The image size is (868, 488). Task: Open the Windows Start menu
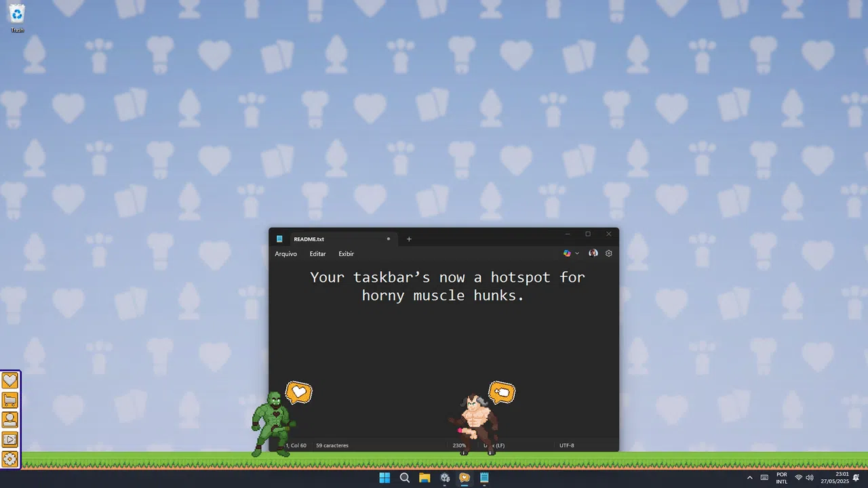(x=384, y=478)
